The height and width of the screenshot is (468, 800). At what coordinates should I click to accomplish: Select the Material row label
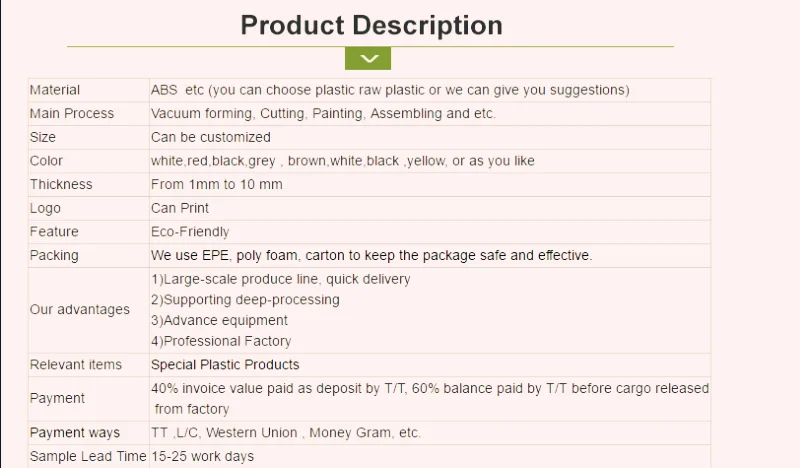pyautogui.click(x=55, y=90)
